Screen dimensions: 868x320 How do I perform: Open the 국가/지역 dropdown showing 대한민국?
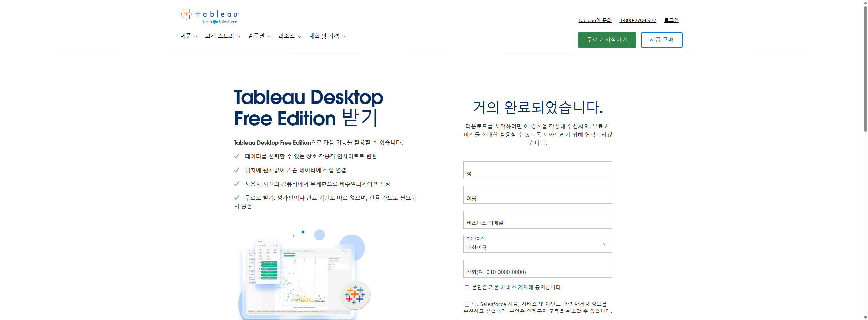pyautogui.click(x=537, y=244)
